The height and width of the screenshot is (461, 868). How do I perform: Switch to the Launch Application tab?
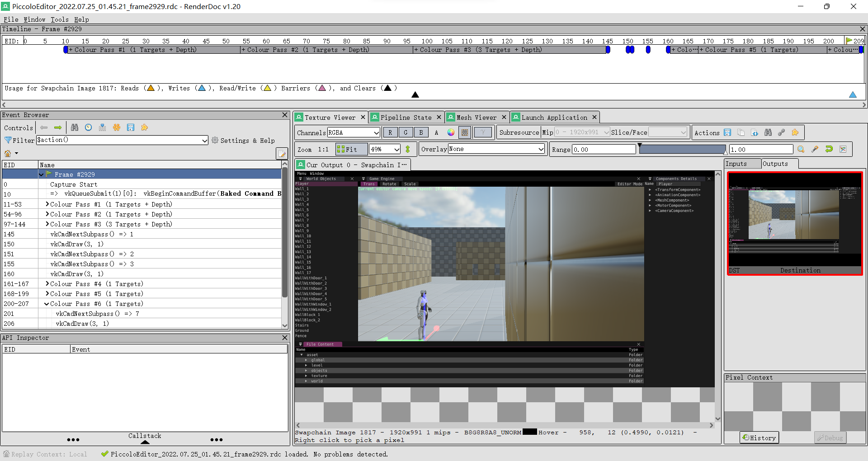(554, 118)
